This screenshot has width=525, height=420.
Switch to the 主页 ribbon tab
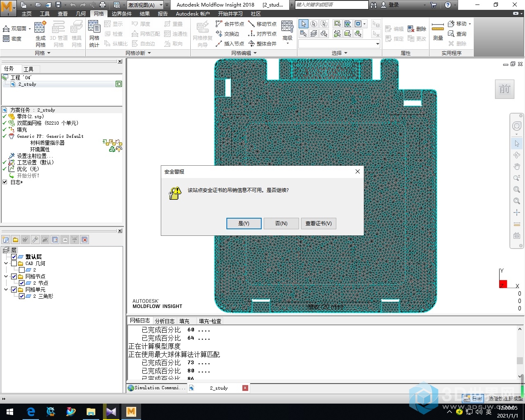tap(27, 14)
